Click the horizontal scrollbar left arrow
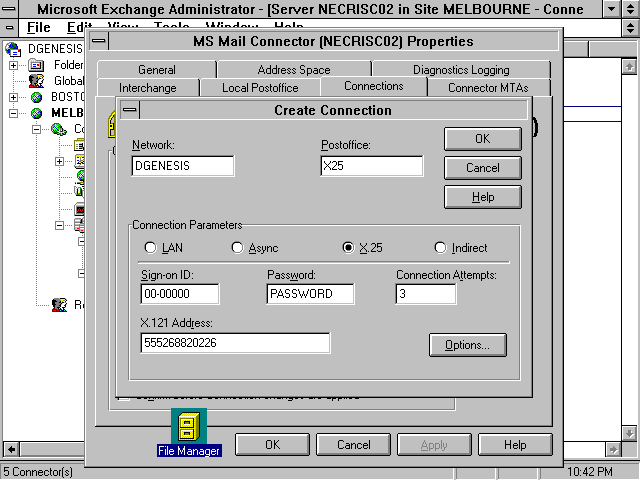 (x=11, y=449)
